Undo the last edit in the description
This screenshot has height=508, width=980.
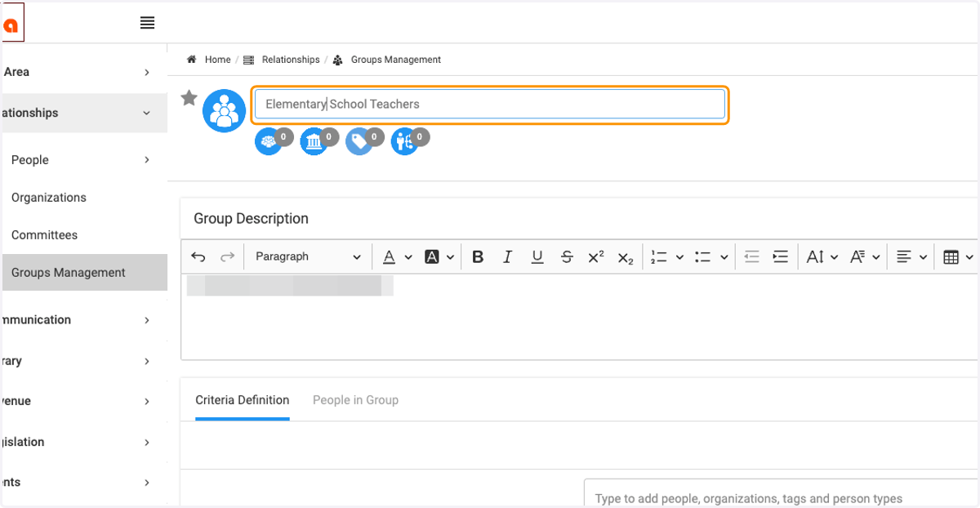[x=198, y=256]
